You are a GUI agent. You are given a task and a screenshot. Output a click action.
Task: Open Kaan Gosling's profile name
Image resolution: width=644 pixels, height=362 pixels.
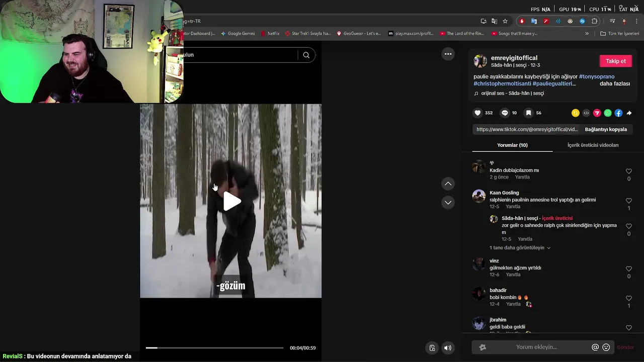tap(504, 193)
